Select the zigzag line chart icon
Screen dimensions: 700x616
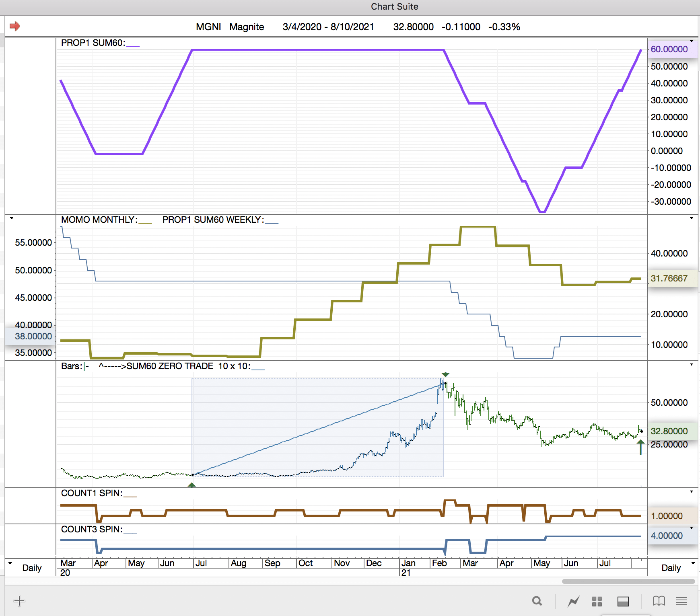click(573, 601)
